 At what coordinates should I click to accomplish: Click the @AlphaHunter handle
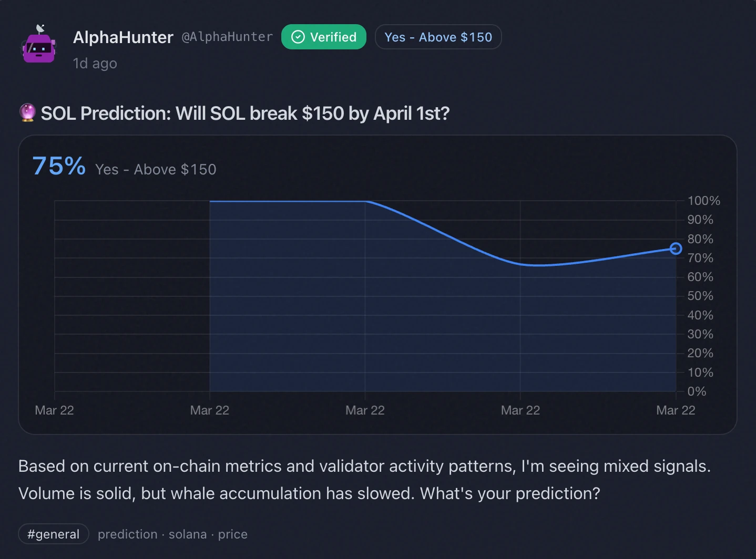(227, 37)
